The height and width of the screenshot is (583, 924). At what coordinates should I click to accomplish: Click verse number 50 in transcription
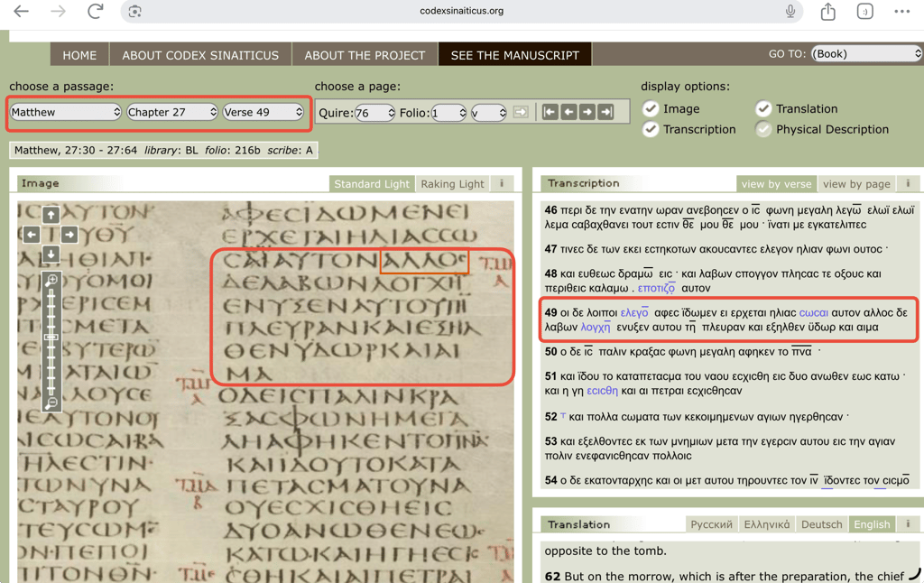point(550,352)
